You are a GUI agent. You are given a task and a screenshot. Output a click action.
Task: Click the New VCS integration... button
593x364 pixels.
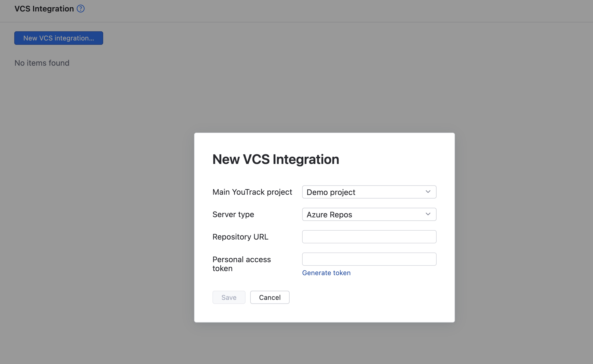click(x=59, y=38)
